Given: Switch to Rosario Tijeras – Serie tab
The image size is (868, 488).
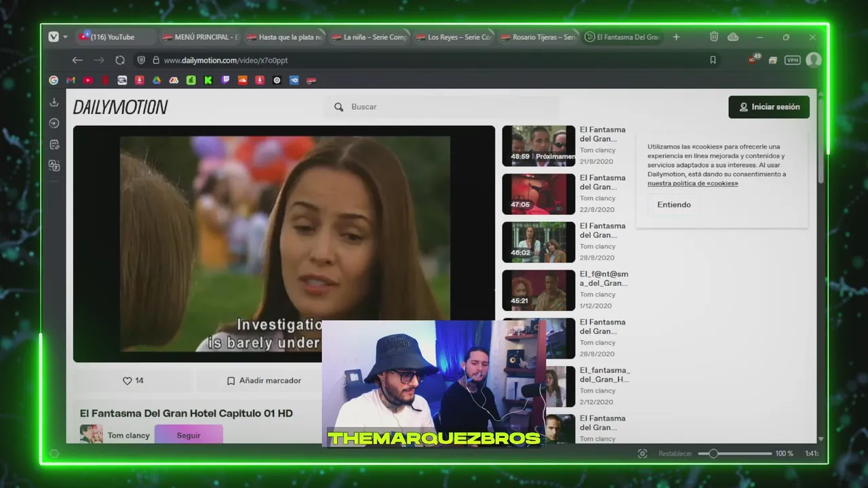Looking at the screenshot, I should 538,37.
